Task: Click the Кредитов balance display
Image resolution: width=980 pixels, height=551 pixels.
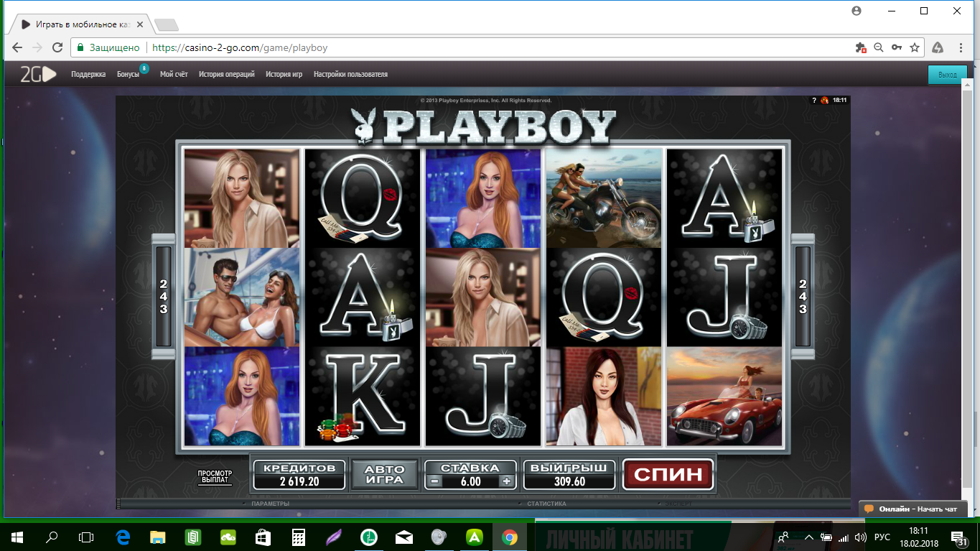Action: (299, 475)
